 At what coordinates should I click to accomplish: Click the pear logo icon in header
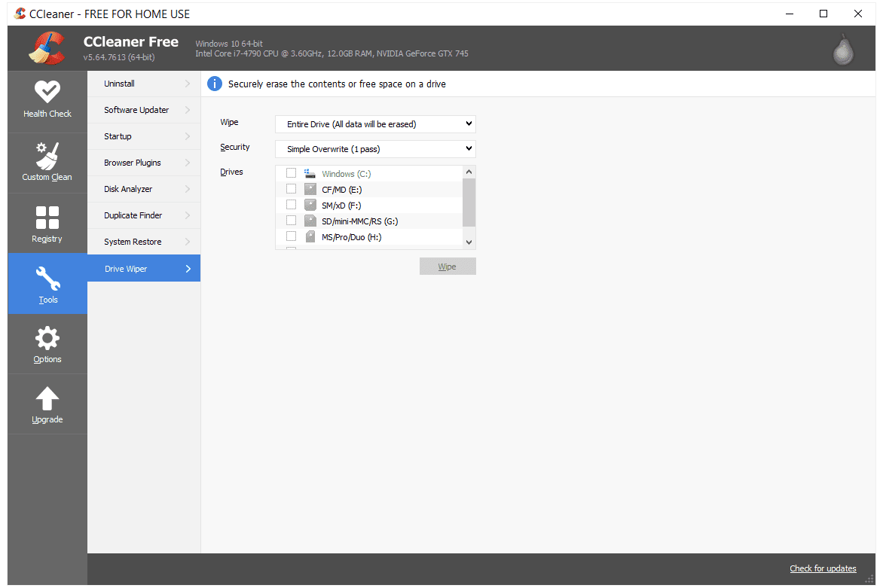pyautogui.click(x=843, y=50)
